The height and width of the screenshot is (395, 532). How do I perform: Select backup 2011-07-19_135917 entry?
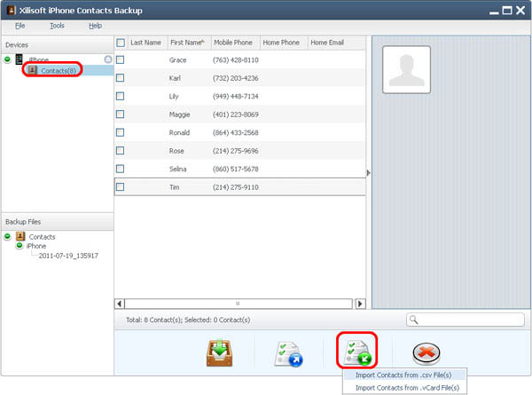[x=67, y=256]
